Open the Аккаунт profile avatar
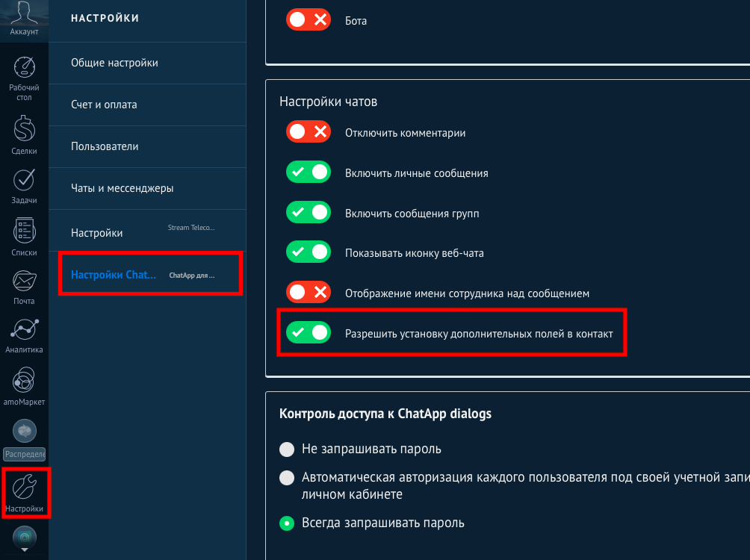The height and width of the screenshot is (560, 750). tap(25, 15)
